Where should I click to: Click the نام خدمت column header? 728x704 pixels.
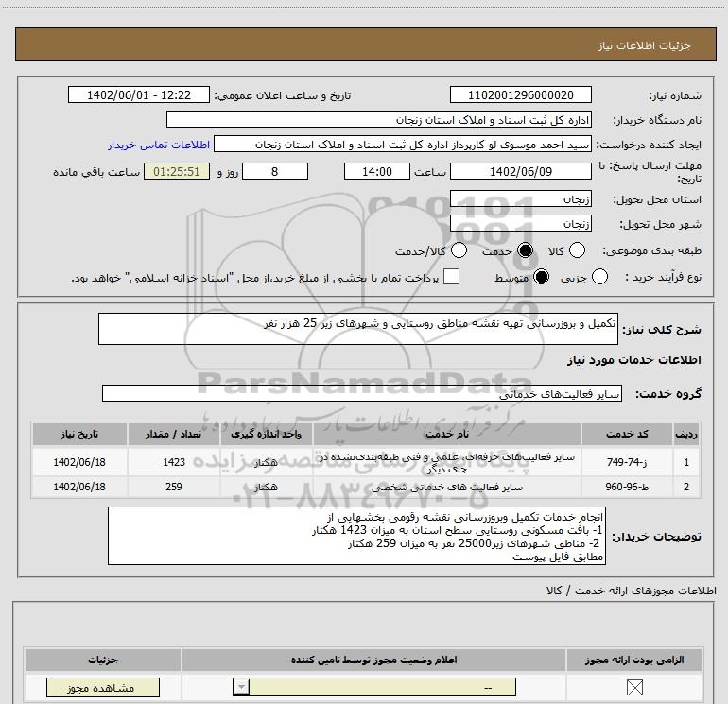tap(446, 435)
